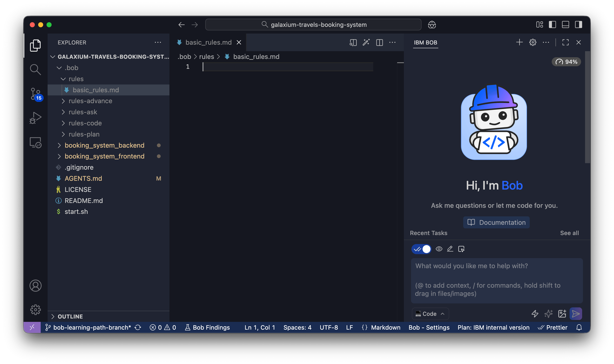Viewport: 614px width, 364px height.
Task: Click the 94% context usage indicator
Action: [x=566, y=62]
